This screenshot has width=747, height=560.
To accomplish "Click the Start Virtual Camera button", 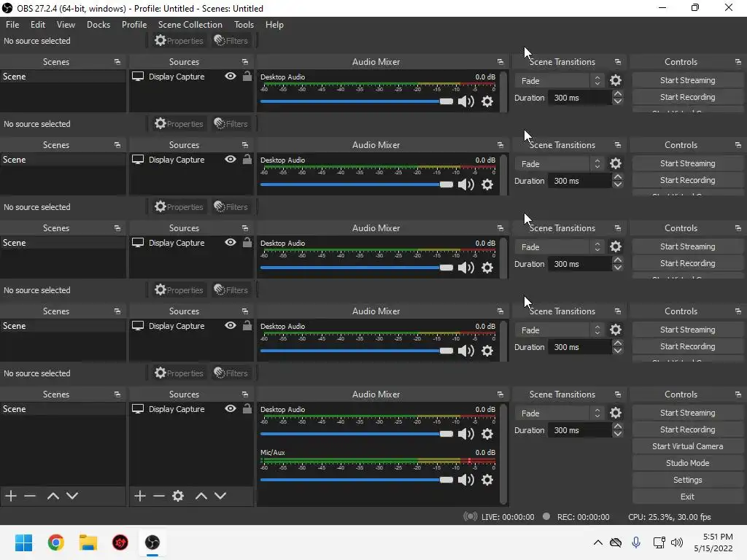I will (687, 446).
